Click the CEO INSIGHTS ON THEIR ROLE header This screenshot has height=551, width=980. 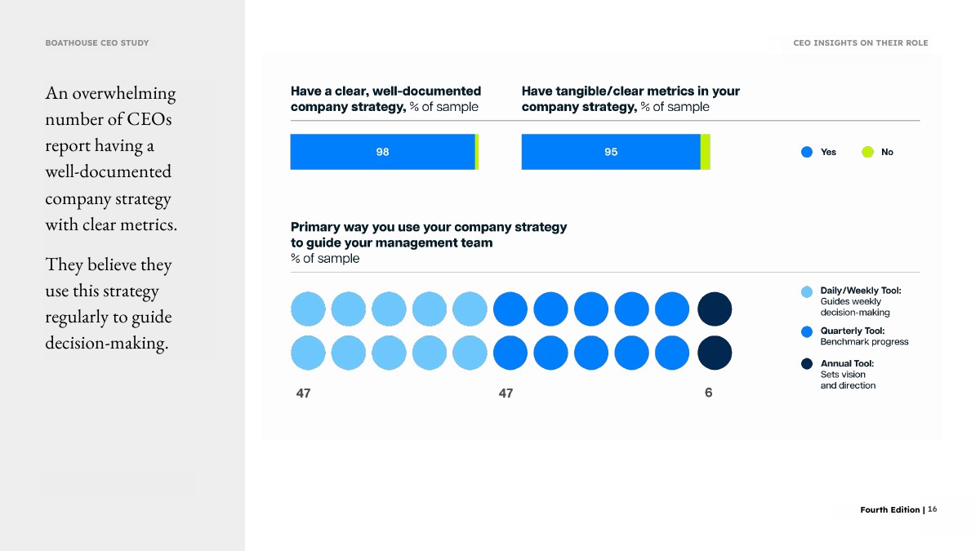(x=861, y=42)
